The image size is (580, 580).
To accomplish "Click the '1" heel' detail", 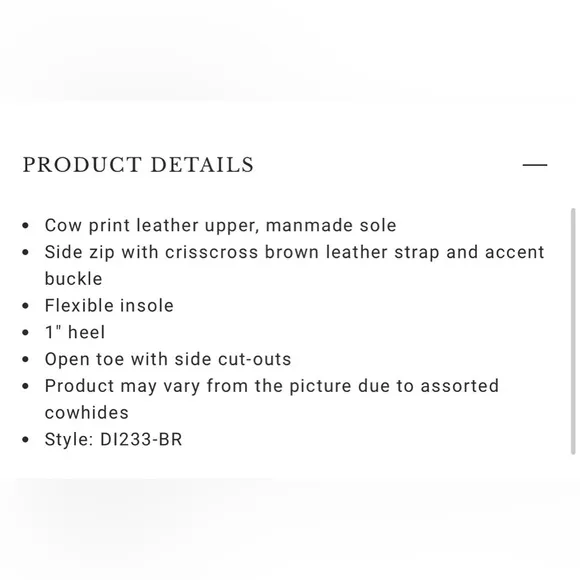I will pyautogui.click(x=75, y=332).
